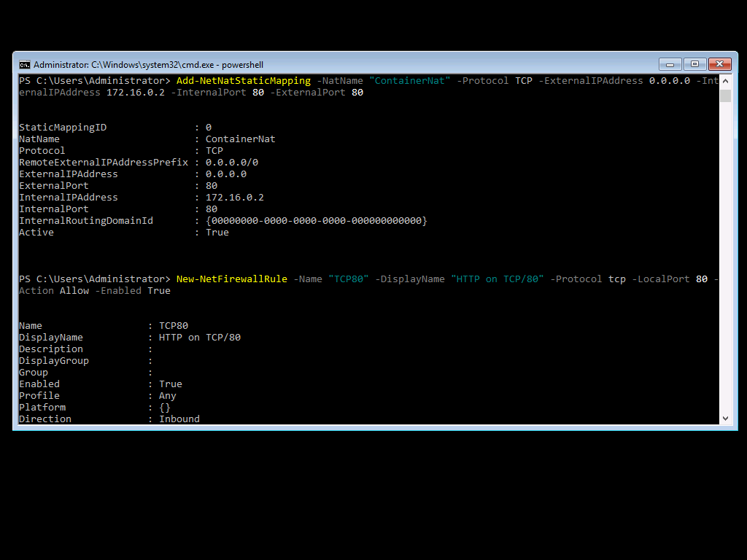Viewport: 747px width, 560px height.
Task: Click the "TCP80" name argument
Action: tap(348, 279)
